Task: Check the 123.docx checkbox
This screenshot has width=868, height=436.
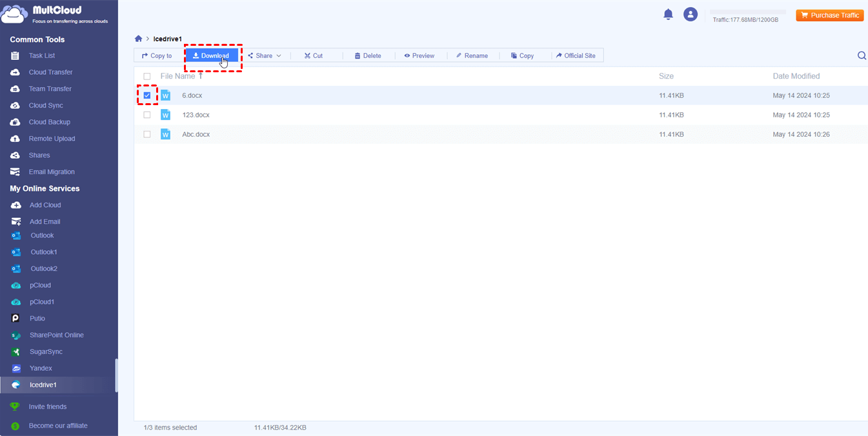Action: (x=147, y=115)
